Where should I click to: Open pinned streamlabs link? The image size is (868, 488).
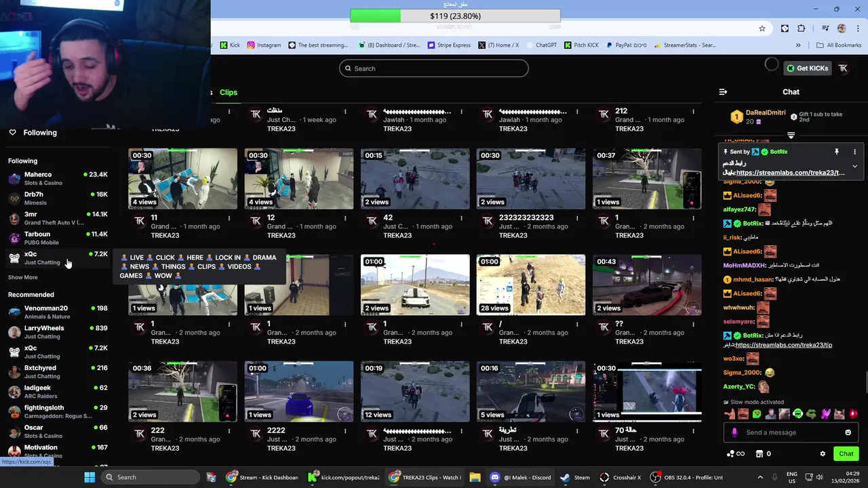tap(790, 173)
